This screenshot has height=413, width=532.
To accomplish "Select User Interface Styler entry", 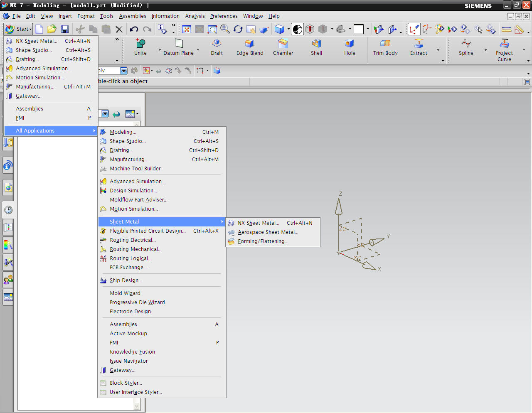I will point(162,392).
